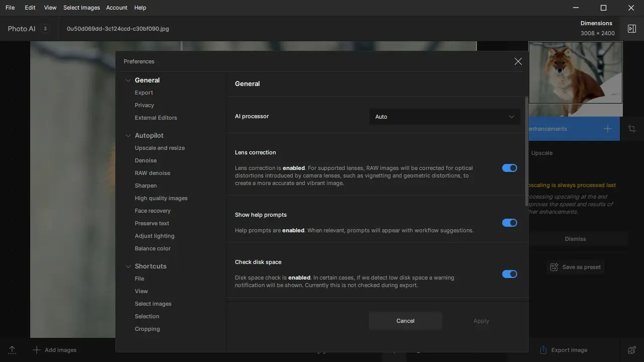Select Privacy in the preferences tree
Viewport: 644px width, 362px height.
[x=144, y=105]
